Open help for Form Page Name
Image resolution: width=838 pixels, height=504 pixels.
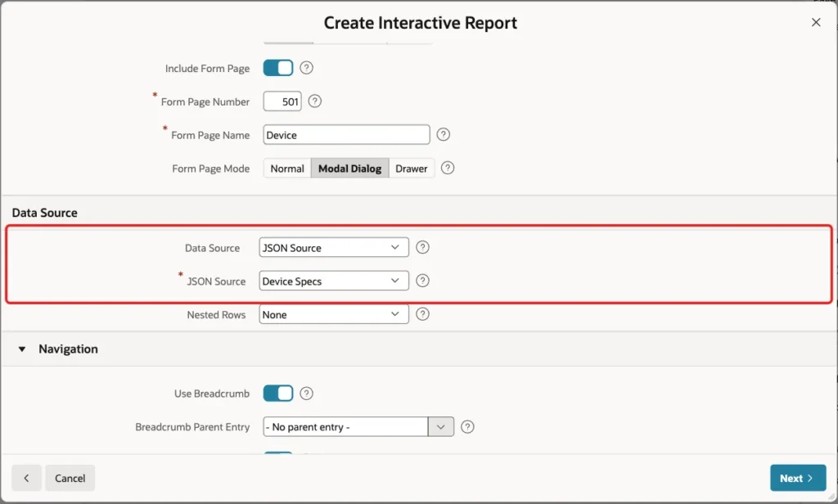(x=443, y=135)
